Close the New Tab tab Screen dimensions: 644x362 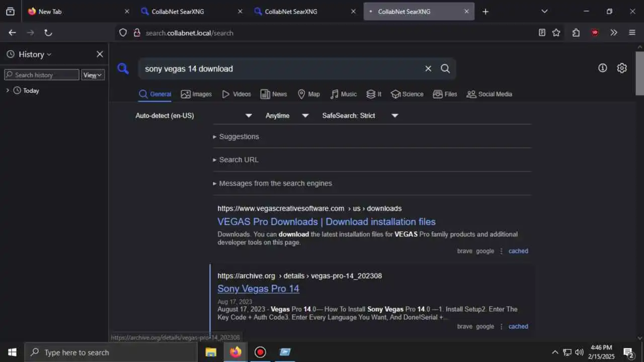tap(127, 11)
